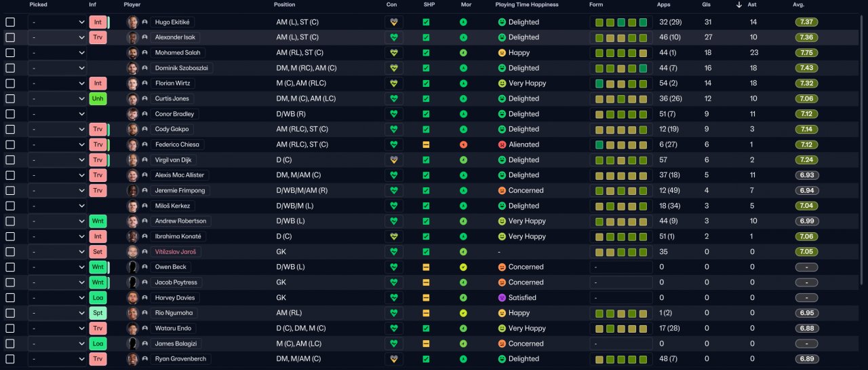Screen dimensions: 868x370
Task: Click Federico Chiesa's red morale icon
Action: pyautogui.click(x=463, y=145)
